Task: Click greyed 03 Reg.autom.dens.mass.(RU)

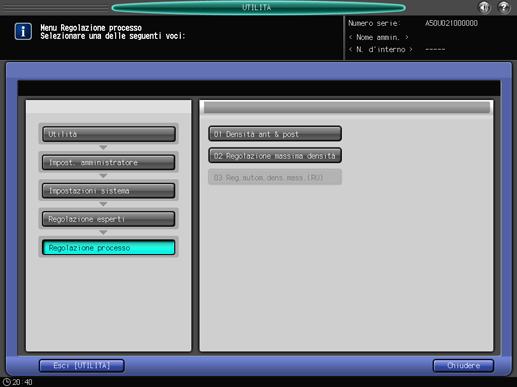Action: (275, 177)
